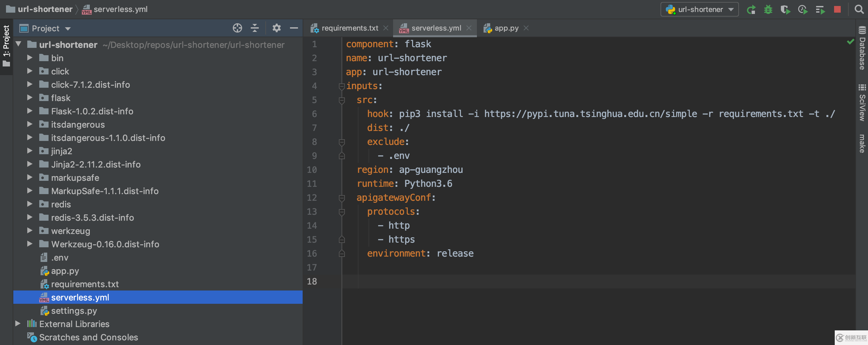The height and width of the screenshot is (345, 868).
Task: Open Project panel settings gear
Action: click(276, 28)
